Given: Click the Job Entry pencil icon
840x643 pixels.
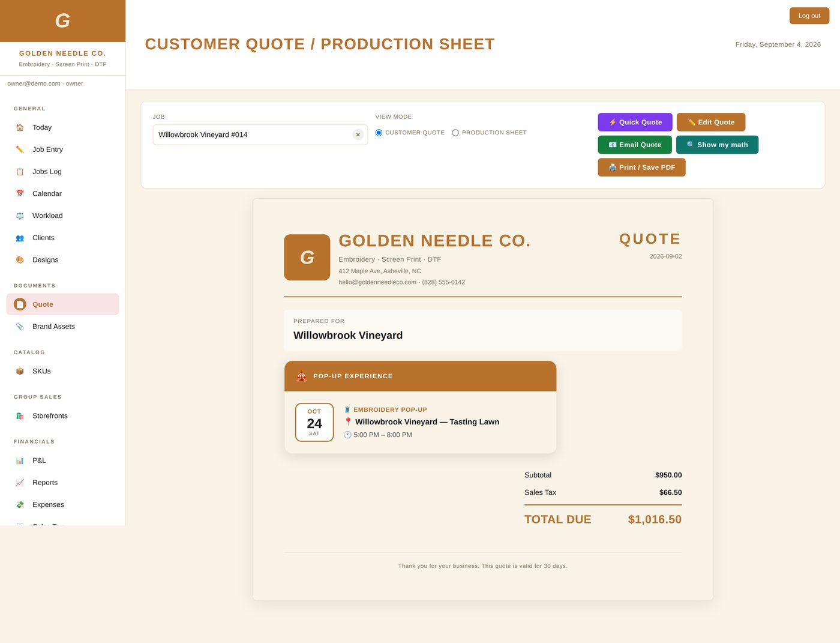Looking at the screenshot, I should point(20,149).
